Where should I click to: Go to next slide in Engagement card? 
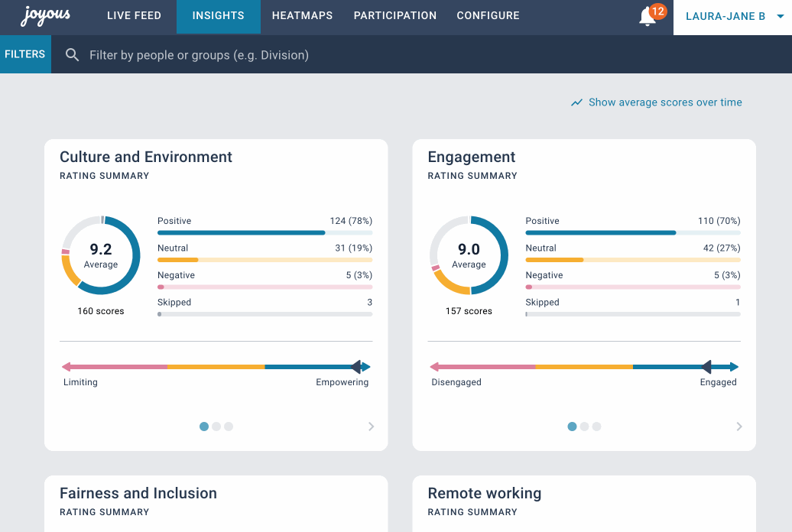(739, 427)
